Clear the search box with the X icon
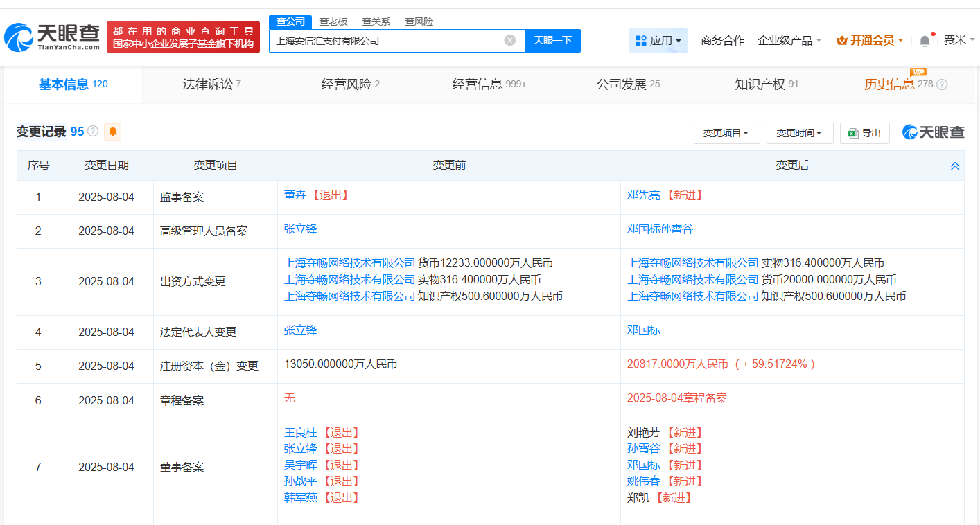This screenshot has height=525, width=980. click(x=510, y=40)
